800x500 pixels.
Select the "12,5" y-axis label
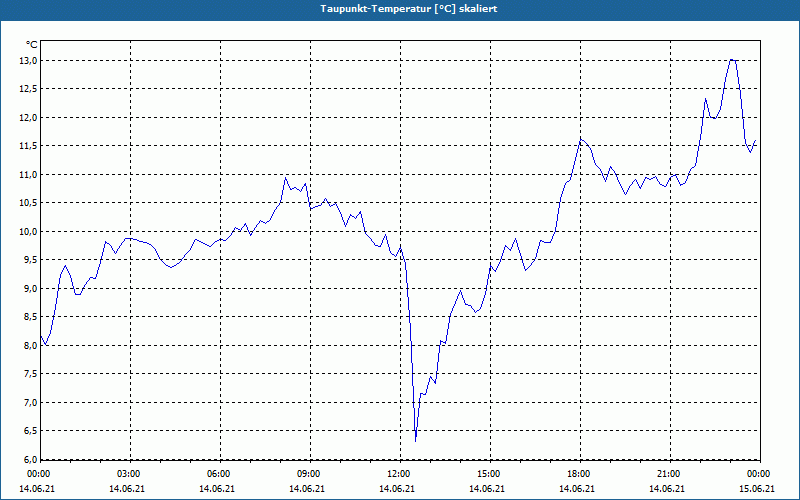point(29,89)
